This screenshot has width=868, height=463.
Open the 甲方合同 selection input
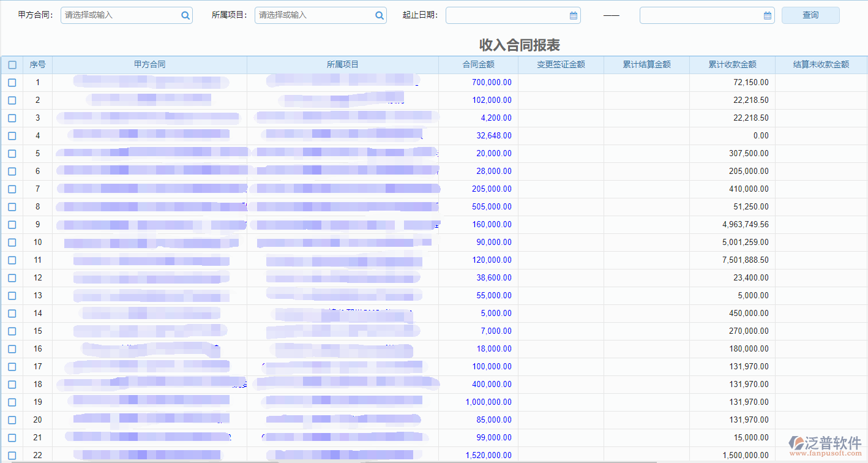click(x=116, y=15)
